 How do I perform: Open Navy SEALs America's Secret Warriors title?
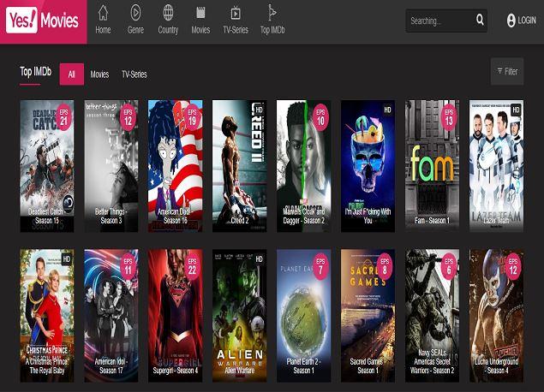click(x=433, y=361)
